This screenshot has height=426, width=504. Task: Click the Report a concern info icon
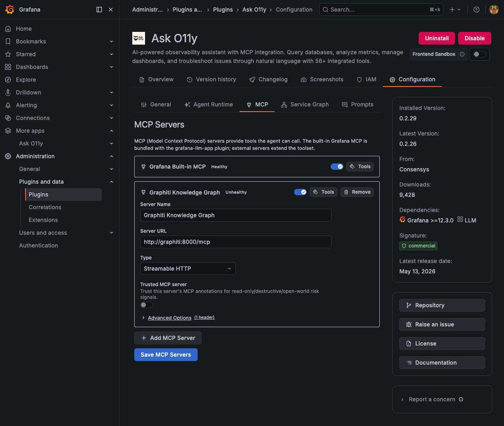coord(461,399)
